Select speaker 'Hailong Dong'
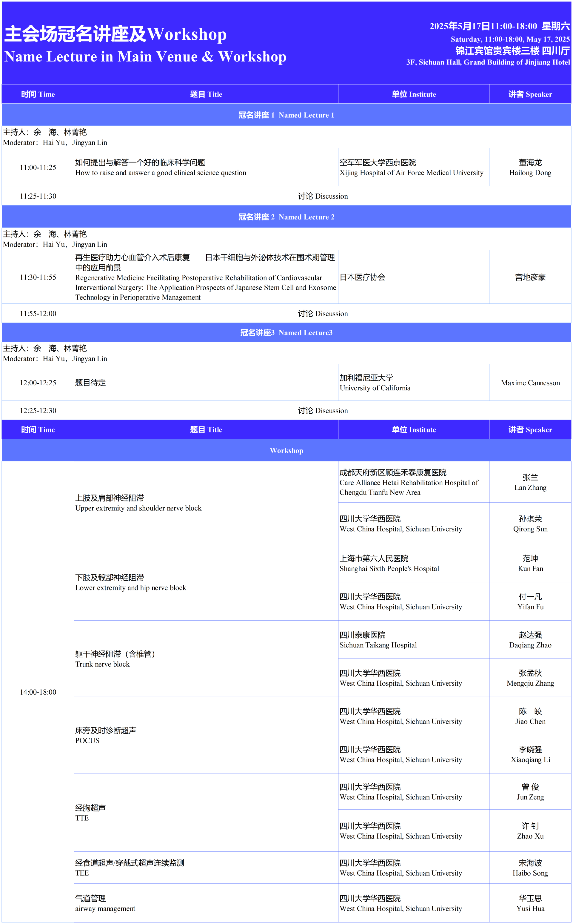The height and width of the screenshot is (924, 573). [530, 173]
